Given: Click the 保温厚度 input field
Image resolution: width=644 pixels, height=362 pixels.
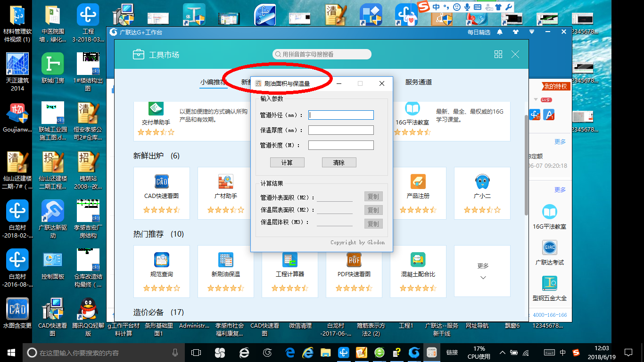Looking at the screenshot, I should [x=341, y=130].
